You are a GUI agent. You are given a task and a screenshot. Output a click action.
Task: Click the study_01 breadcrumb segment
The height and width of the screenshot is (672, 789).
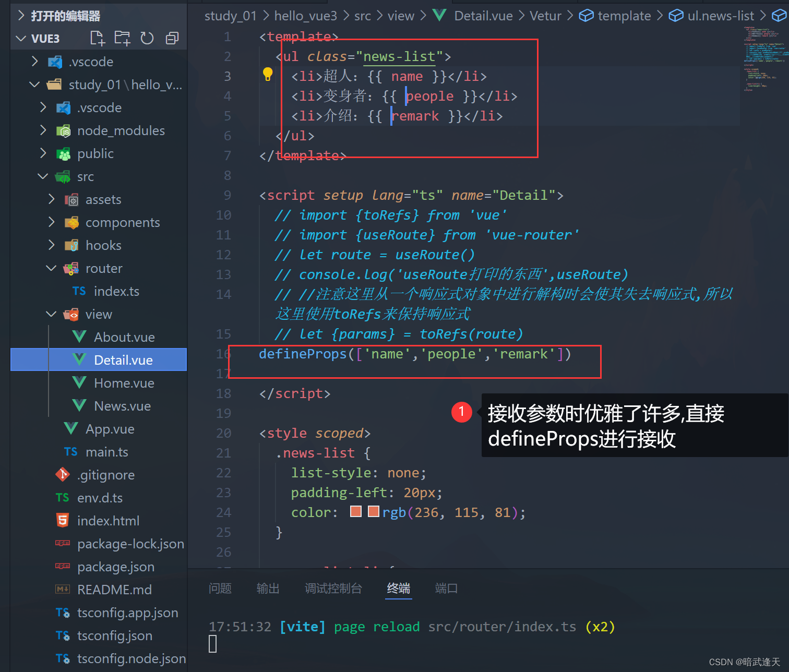pyautogui.click(x=231, y=16)
